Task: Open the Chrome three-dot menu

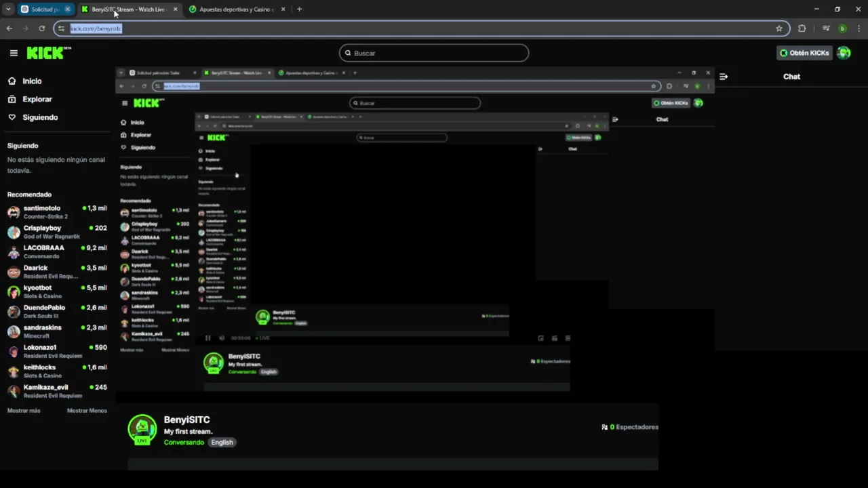Action: coord(859,28)
